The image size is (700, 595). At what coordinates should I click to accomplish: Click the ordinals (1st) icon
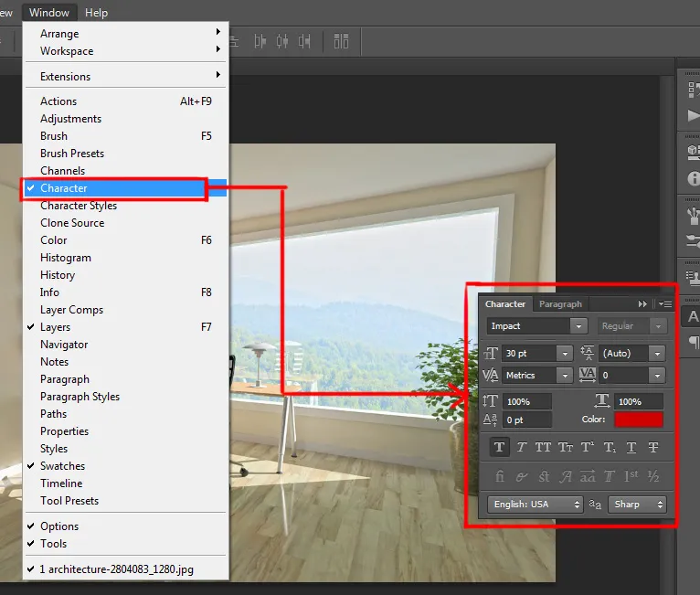tap(631, 476)
